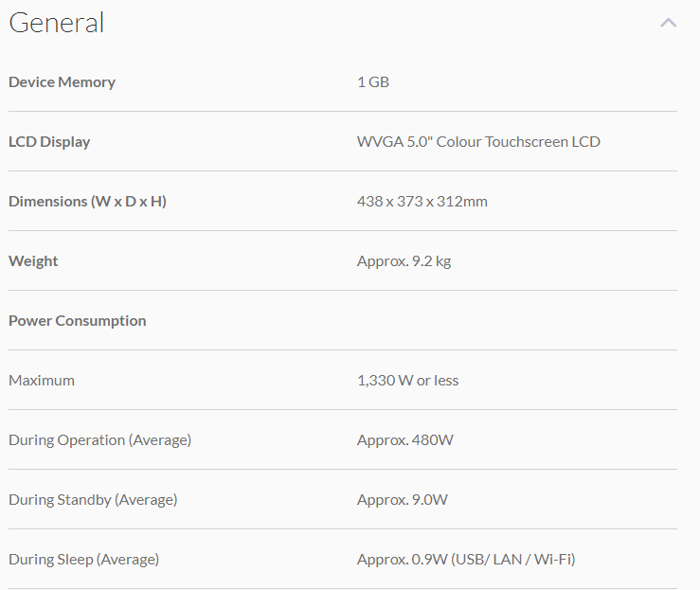Viewport: 700px width, 590px height.
Task: Select the 438 x 373 x 312mm value
Action: click(x=422, y=202)
